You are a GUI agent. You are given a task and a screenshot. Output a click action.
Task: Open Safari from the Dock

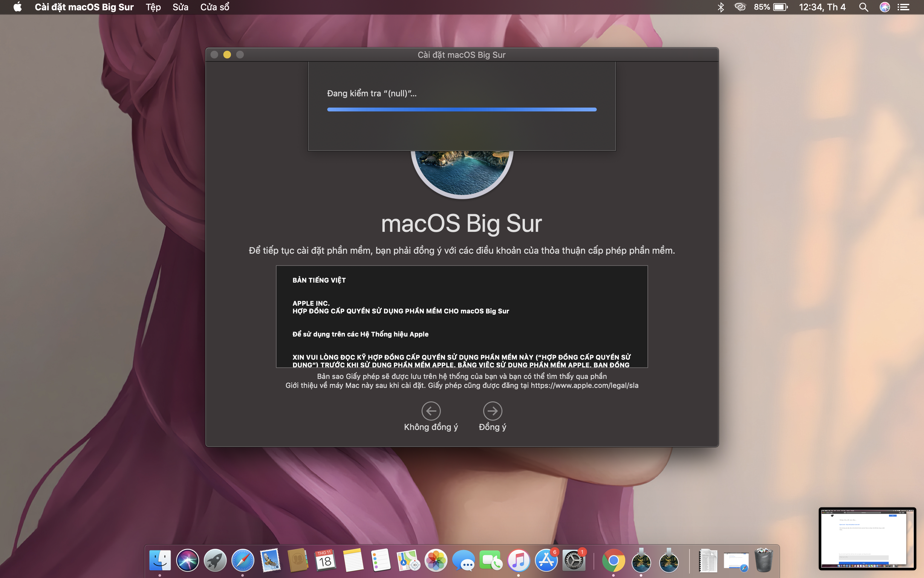point(243,560)
